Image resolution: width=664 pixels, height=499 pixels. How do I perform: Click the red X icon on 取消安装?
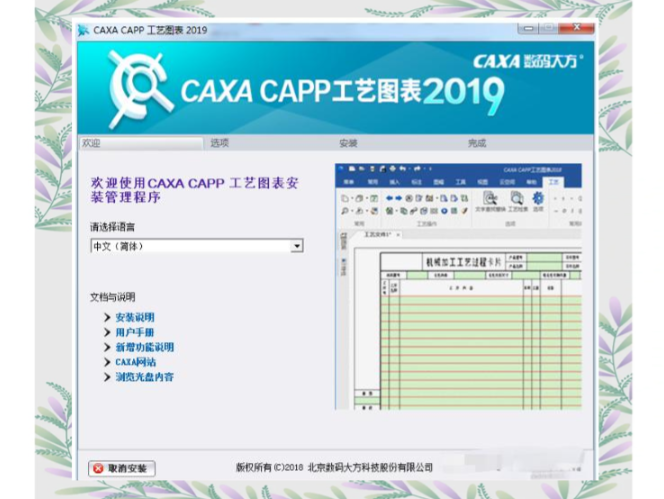(98, 469)
